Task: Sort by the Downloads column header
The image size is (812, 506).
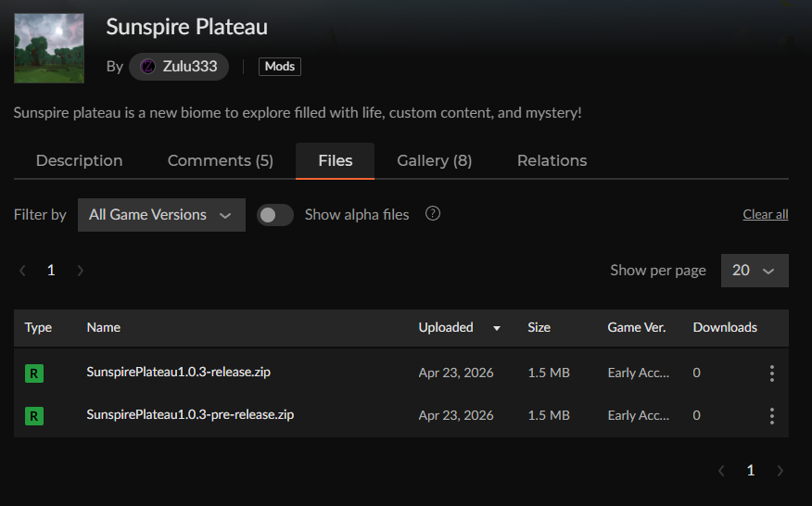Action: (x=725, y=327)
